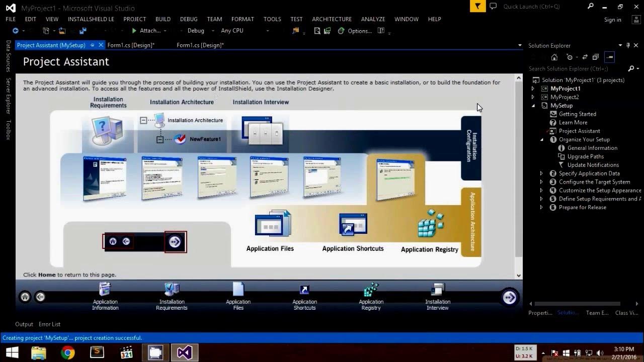Click the Installation Requirements computer icon in the diagram
The height and width of the screenshot is (362, 644).
[107, 131]
